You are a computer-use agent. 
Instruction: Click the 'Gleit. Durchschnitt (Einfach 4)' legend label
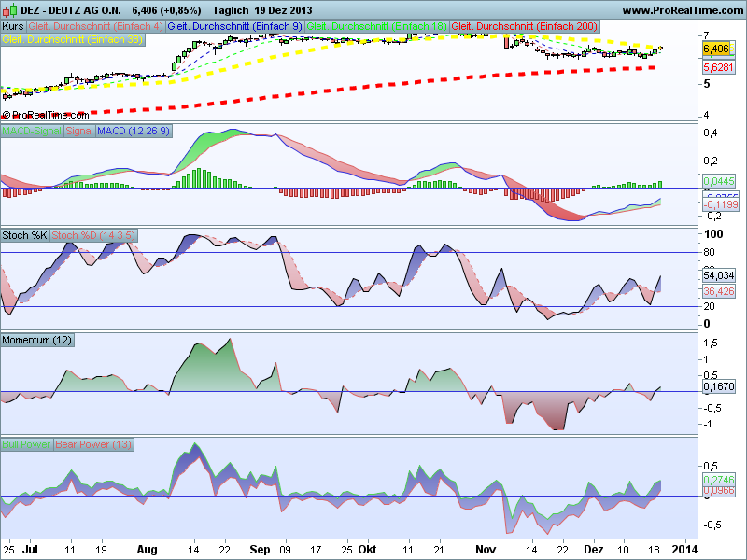[95, 26]
